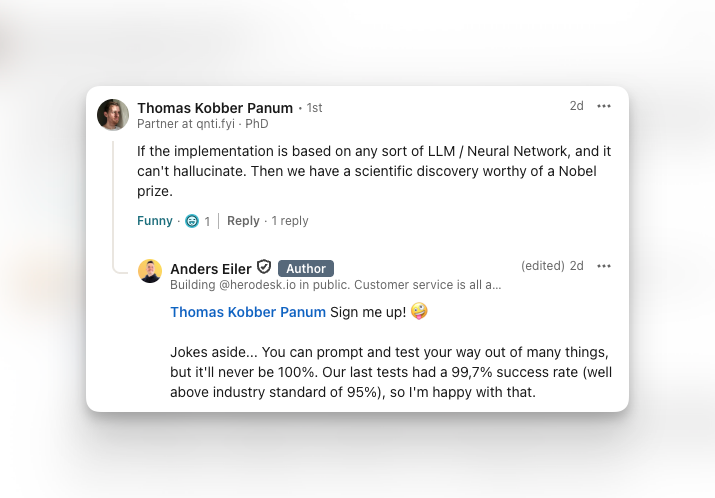Click Reply under Thomas's comment
The width and height of the screenshot is (715, 498).
coord(243,221)
